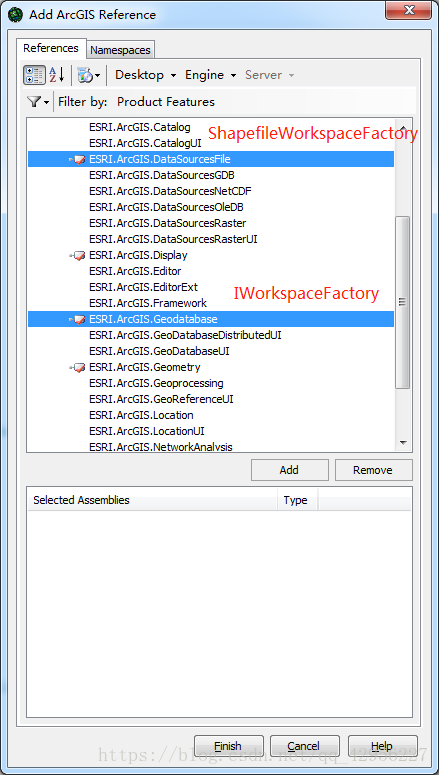This screenshot has width=439, height=775.
Task: Click the Remove button
Action: tap(374, 470)
